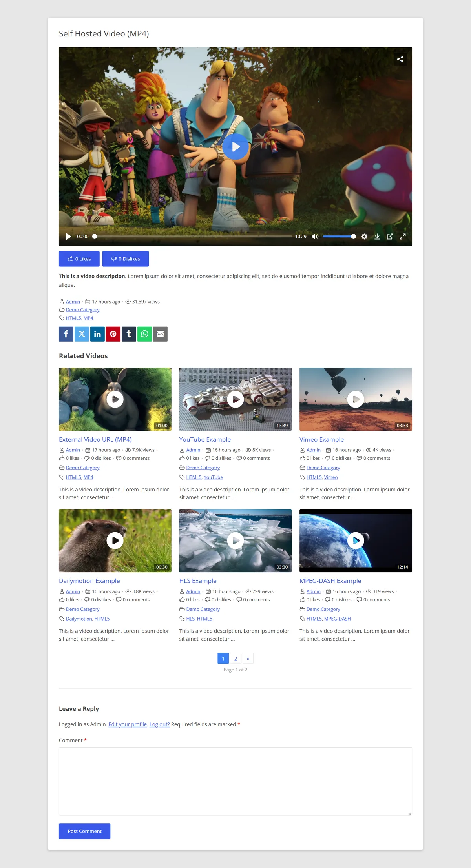Submit with Post Comment button

(x=84, y=831)
